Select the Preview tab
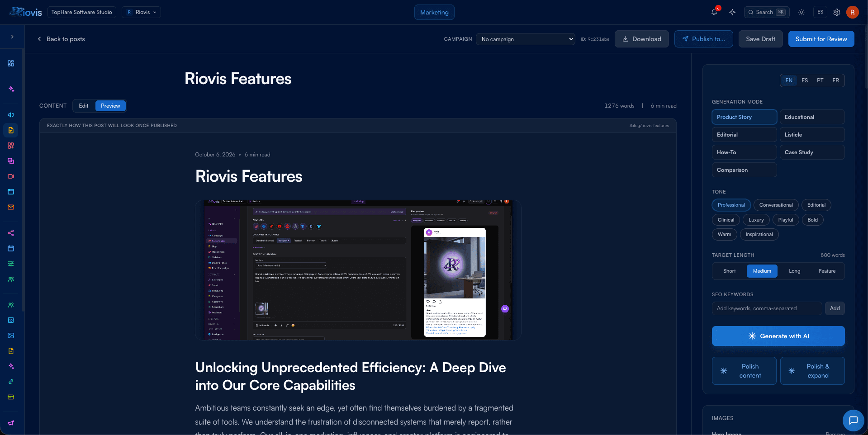This screenshot has width=868, height=435. [x=110, y=106]
